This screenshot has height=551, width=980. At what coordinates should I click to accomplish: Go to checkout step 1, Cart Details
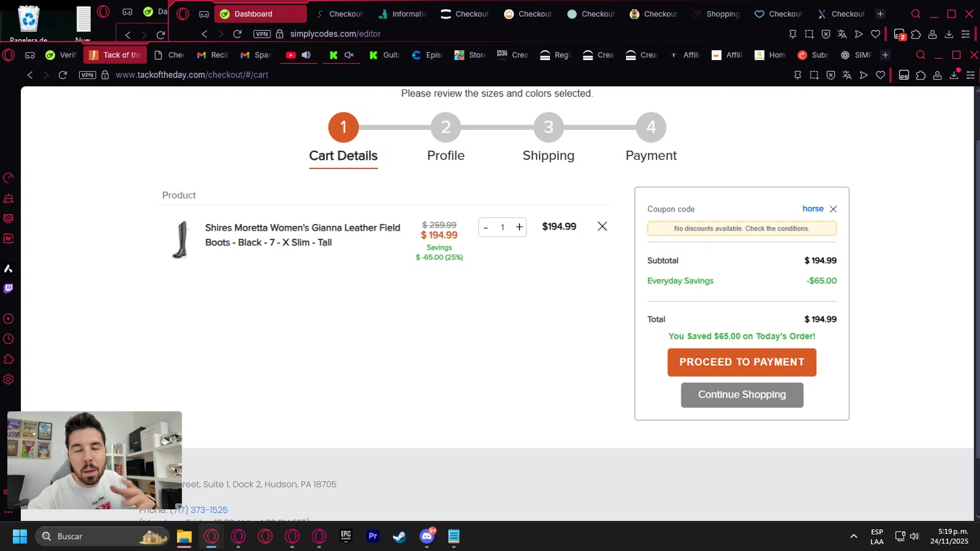(x=343, y=127)
